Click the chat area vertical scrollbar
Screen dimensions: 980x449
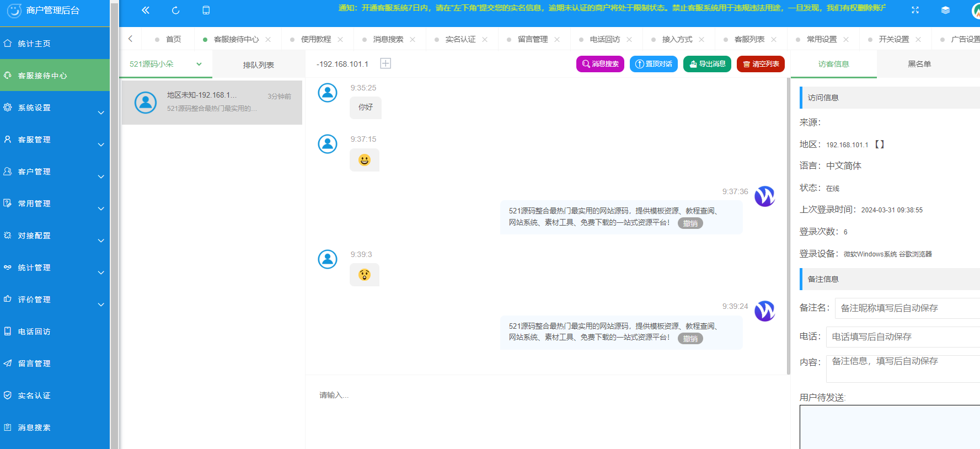point(788,226)
